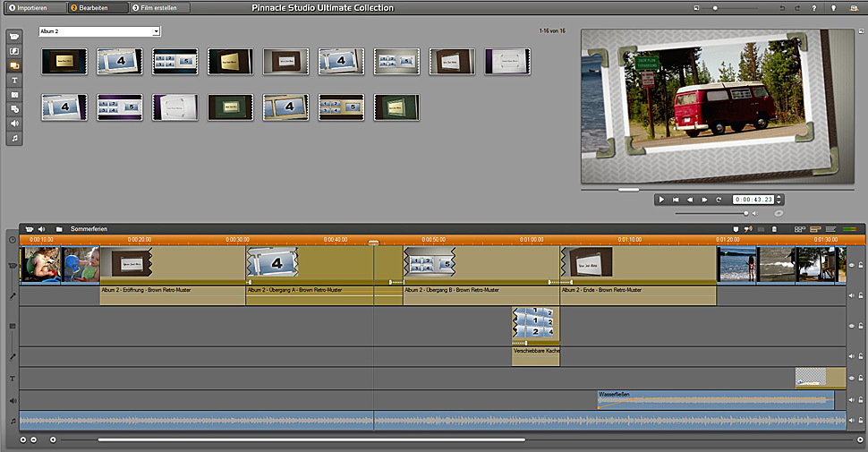Open the transitions album section
Image resolution: width=868 pixels, height=452 pixels.
click(14, 51)
